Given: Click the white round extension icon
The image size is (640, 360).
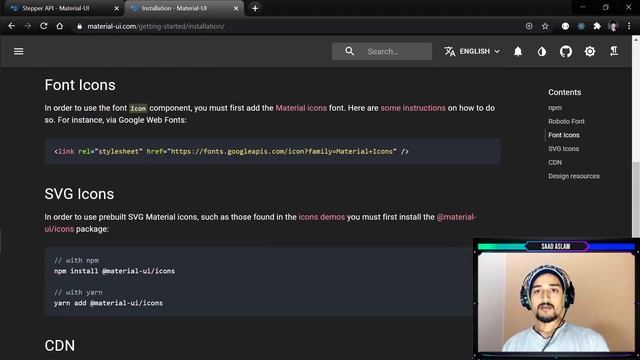Looking at the screenshot, I should 565,26.
